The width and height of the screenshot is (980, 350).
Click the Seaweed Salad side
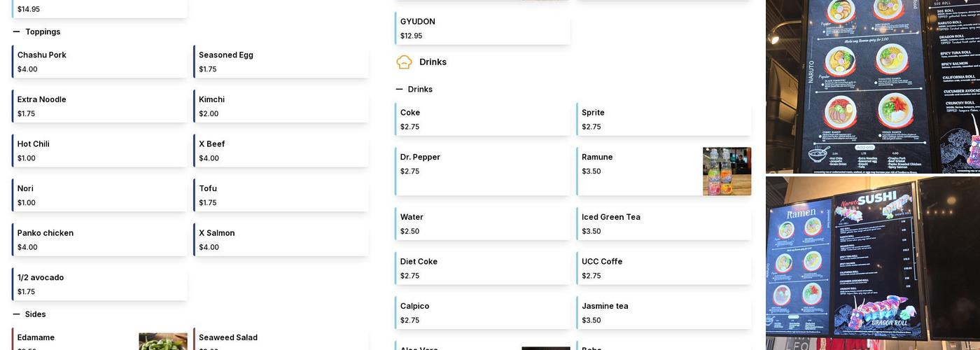pos(281,341)
